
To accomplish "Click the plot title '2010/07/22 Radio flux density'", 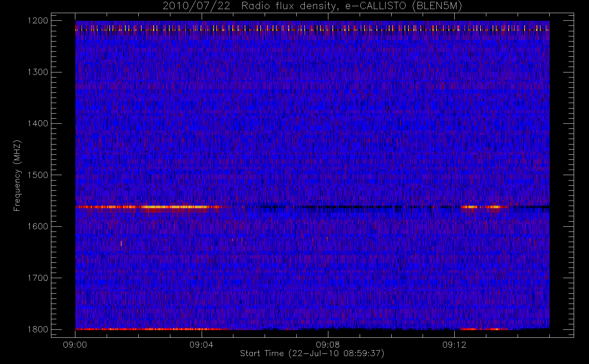I will (312, 6).
